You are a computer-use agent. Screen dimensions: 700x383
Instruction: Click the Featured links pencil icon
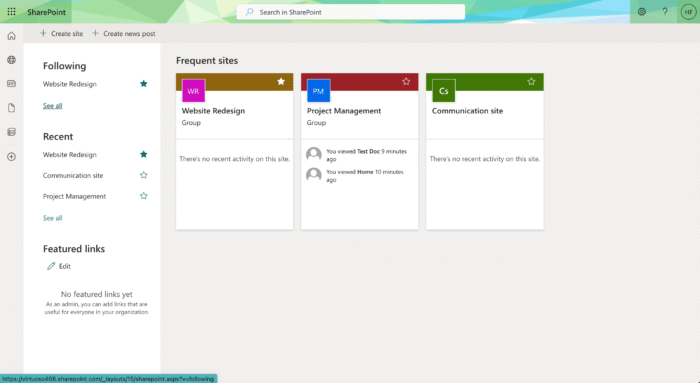tap(51, 266)
